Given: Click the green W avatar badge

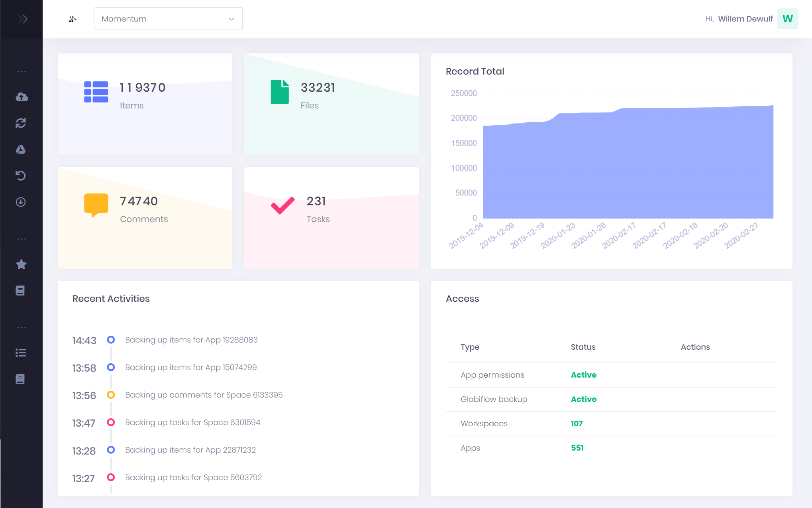Looking at the screenshot, I should 788,18.
